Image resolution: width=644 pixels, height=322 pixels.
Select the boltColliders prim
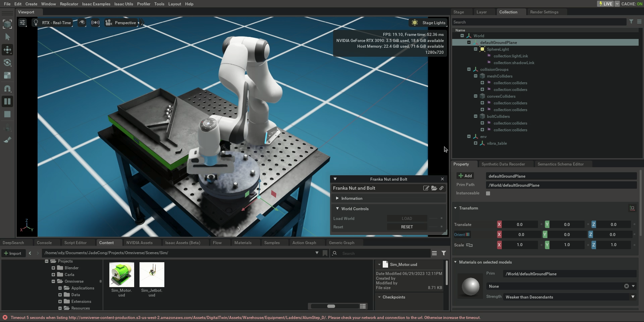click(x=498, y=117)
